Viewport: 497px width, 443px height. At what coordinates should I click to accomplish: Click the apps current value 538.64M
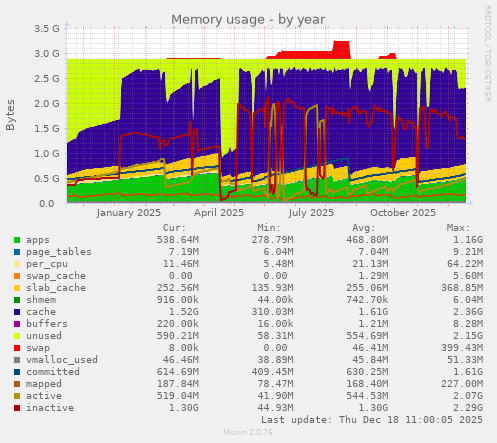[x=178, y=240]
